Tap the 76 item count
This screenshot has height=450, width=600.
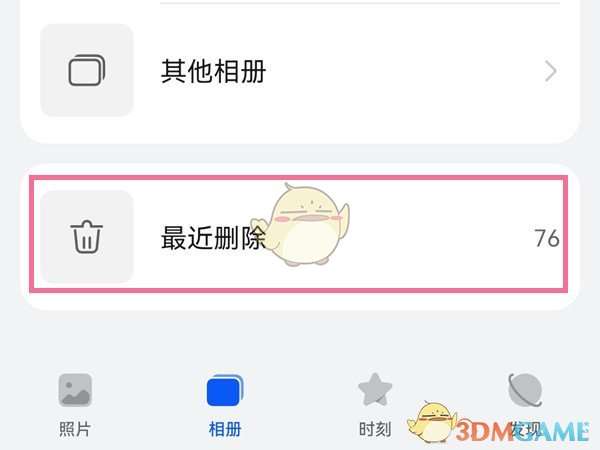[547, 238]
